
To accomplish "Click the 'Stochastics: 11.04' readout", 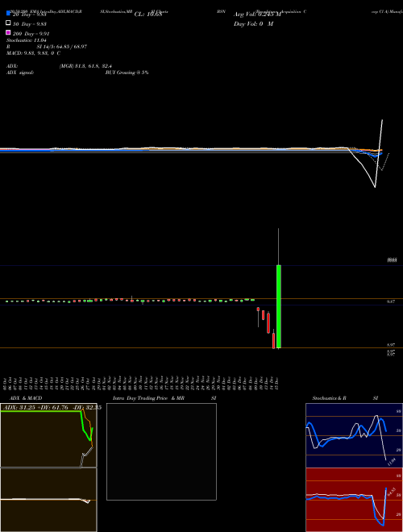I will 27,40.
